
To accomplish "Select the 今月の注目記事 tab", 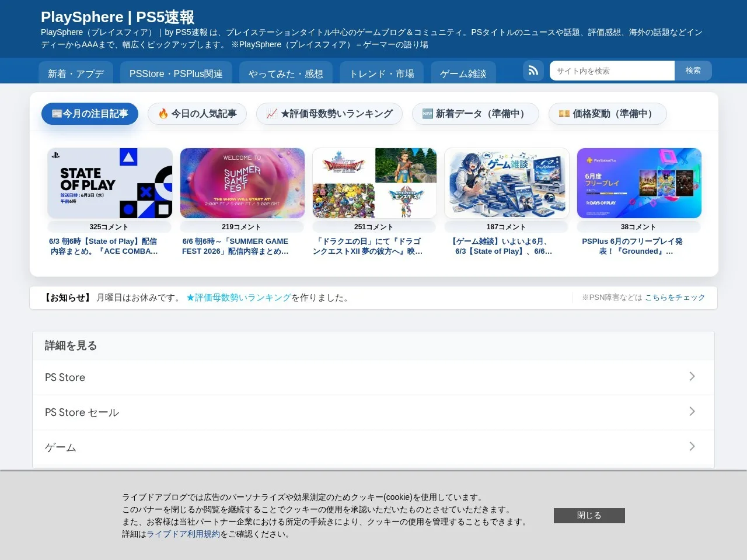I will (x=90, y=114).
